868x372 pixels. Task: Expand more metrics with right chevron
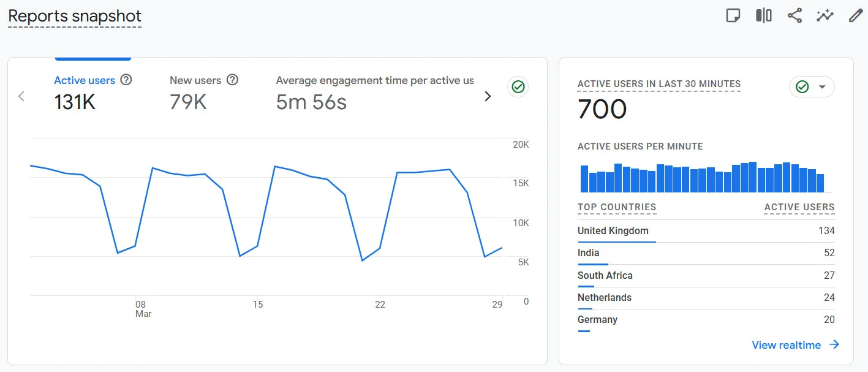point(488,96)
